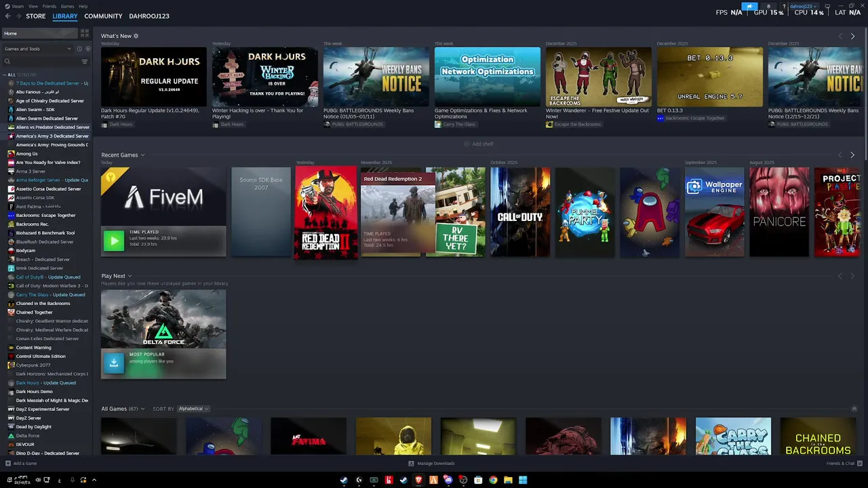Screen dimensions: 868x488
Task: Click the Delta Force install download icon
Action: (x=114, y=363)
